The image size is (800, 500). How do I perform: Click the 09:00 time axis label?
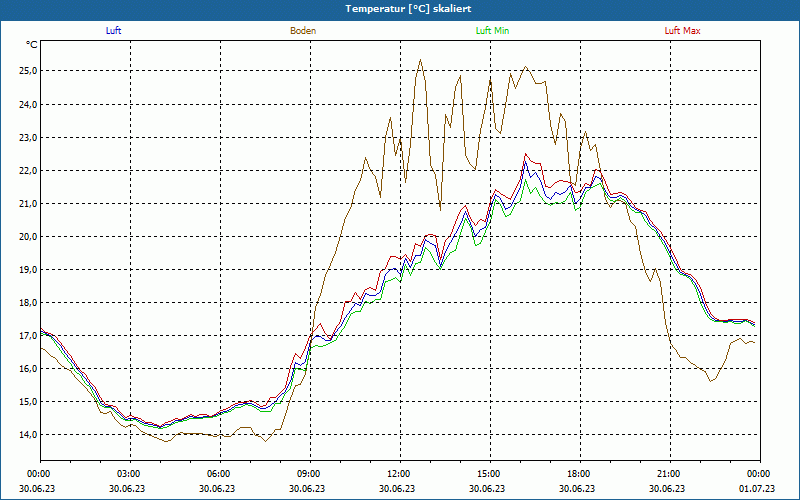pos(307,474)
